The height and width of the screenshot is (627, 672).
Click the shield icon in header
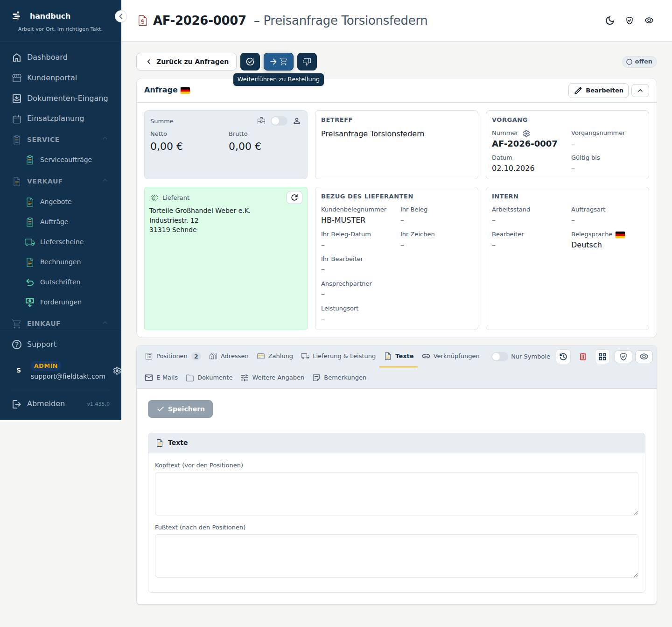coord(630,21)
